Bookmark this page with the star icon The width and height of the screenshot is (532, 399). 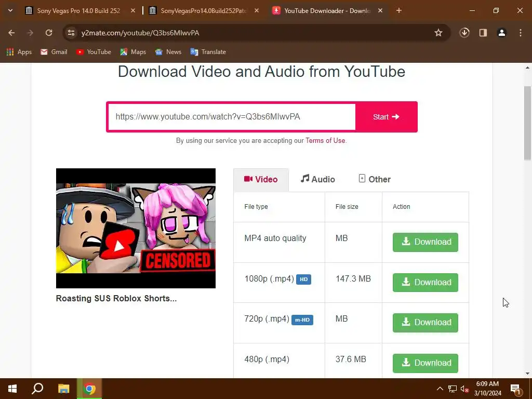[438, 33]
